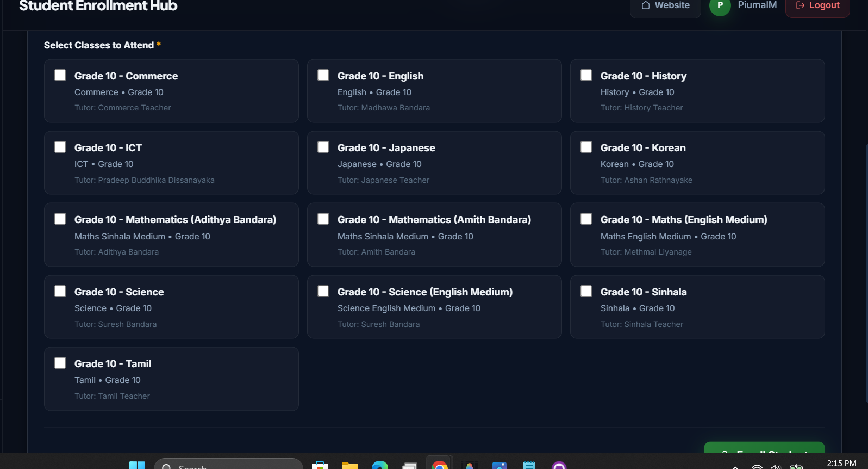Tick the Grade 10 - History checkbox
This screenshot has width=868, height=469.
pyautogui.click(x=586, y=75)
